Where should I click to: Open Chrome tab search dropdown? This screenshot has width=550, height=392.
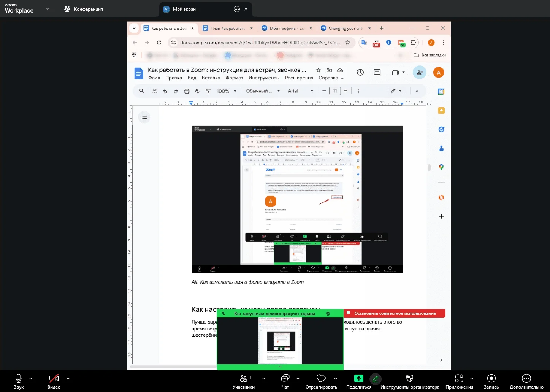pyautogui.click(x=134, y=28)
